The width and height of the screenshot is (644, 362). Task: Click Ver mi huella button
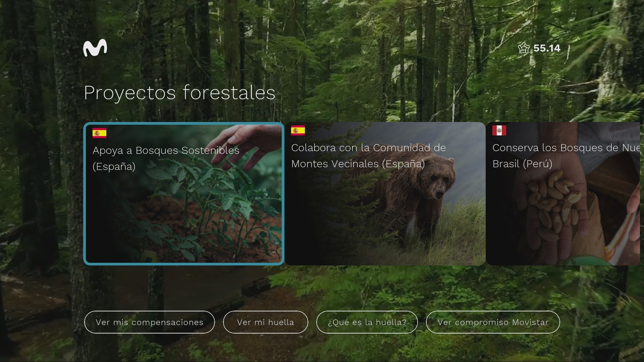pos(265,322)
